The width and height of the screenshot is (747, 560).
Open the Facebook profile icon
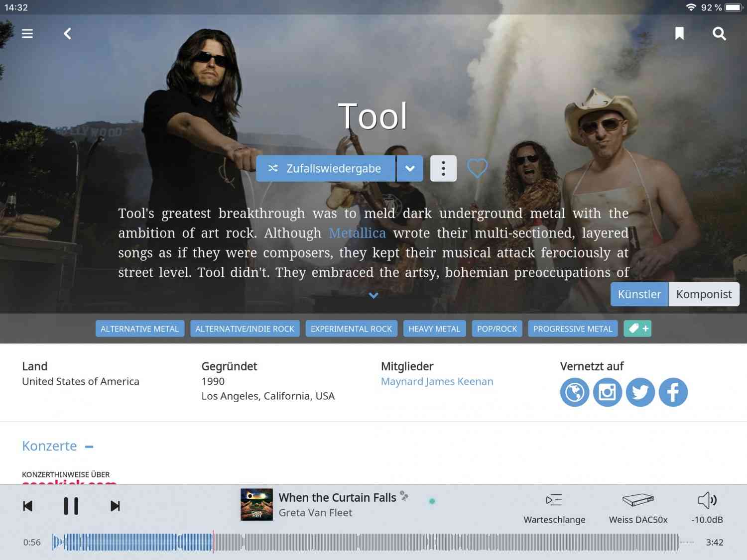click(673, 392)
